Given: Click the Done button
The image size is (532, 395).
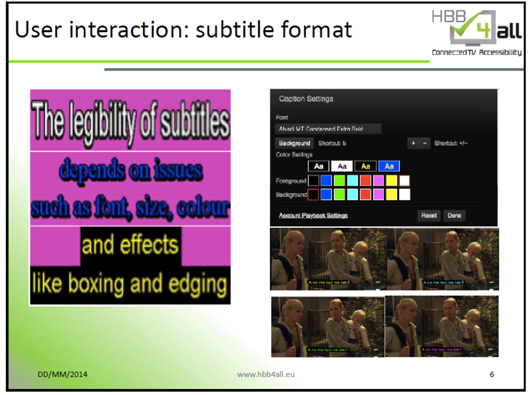Looking at the screenshot, I should coord(454,215).
